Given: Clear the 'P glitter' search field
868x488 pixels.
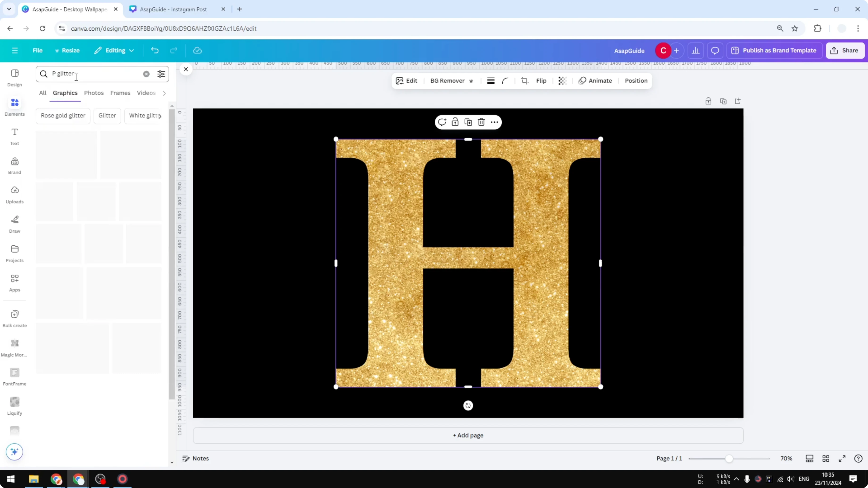Looking at the screenshot, I should click(146, 74).
